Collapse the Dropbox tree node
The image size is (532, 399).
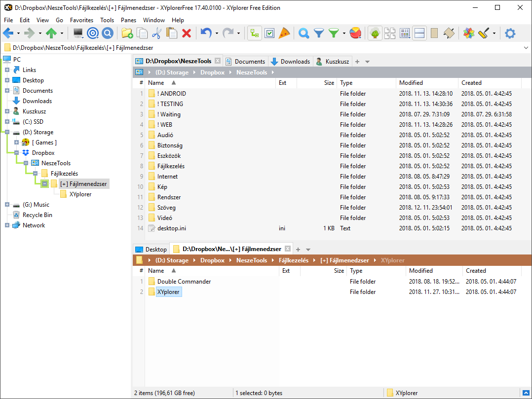tap(17, 153)
